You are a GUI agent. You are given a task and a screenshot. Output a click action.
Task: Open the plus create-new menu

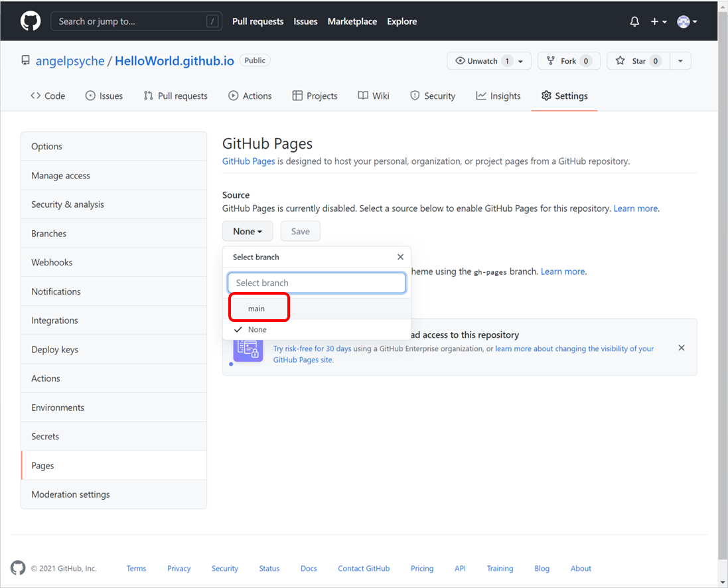point(658,21)
